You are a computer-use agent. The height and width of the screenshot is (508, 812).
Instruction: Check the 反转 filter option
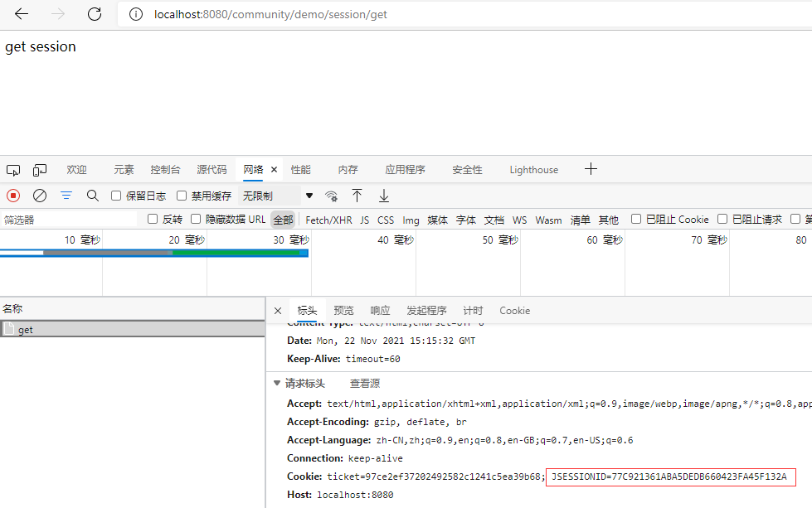[x=151, y=218]
